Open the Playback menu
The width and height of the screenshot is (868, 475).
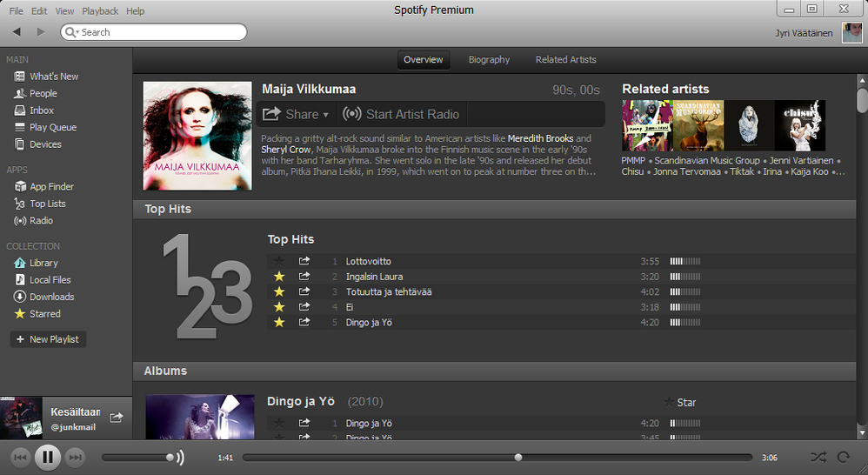point(100,11)
